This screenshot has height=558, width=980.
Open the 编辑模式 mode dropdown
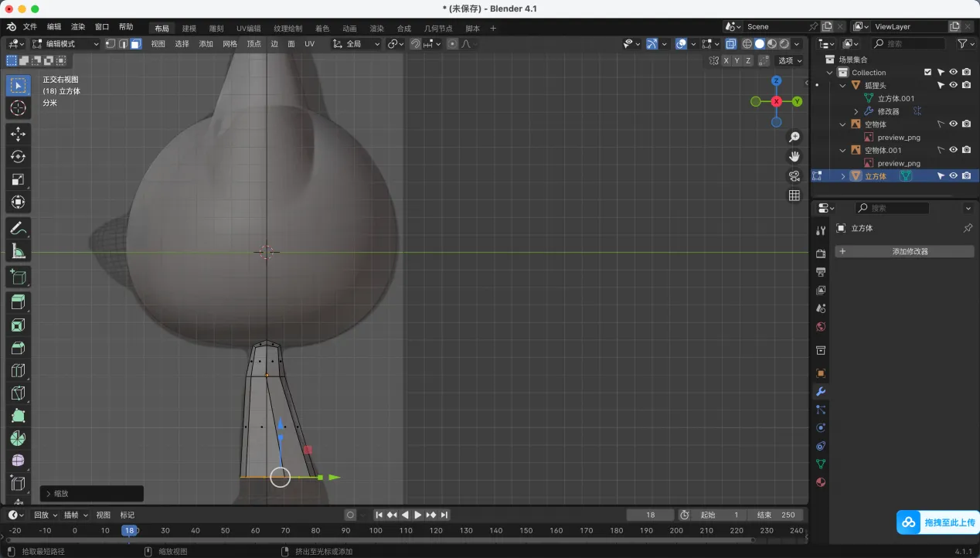coord(66,44)
